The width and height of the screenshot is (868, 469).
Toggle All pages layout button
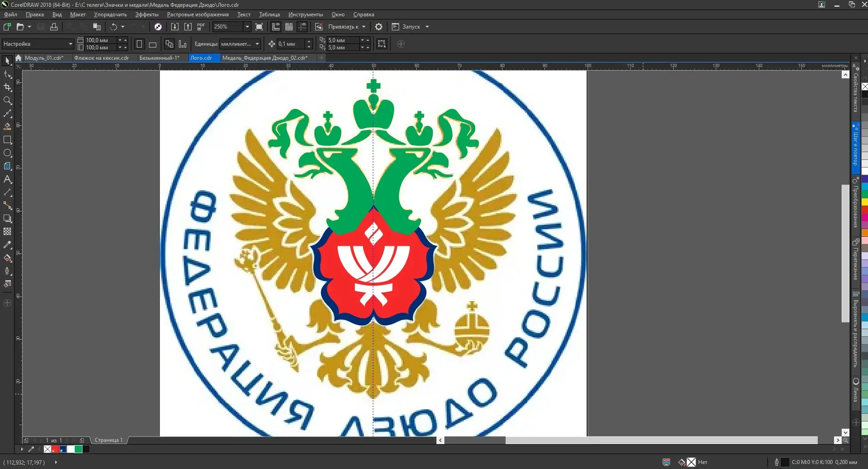169,44
